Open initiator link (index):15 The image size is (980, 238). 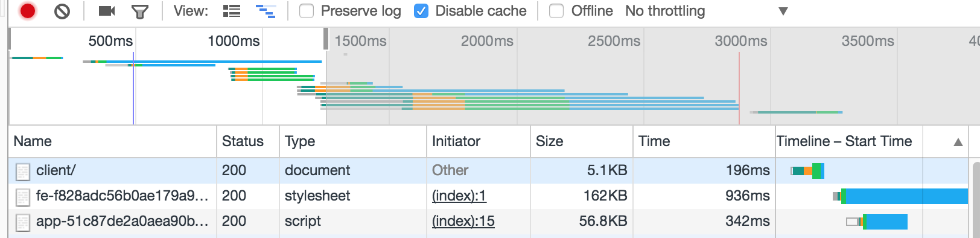click(463, 221)
